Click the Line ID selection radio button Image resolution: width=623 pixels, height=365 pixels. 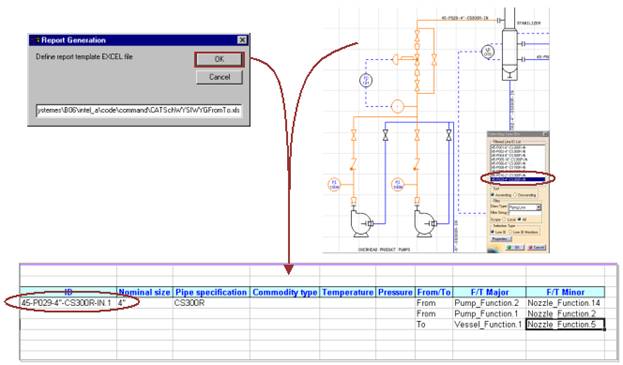click(x=493, y=232)
